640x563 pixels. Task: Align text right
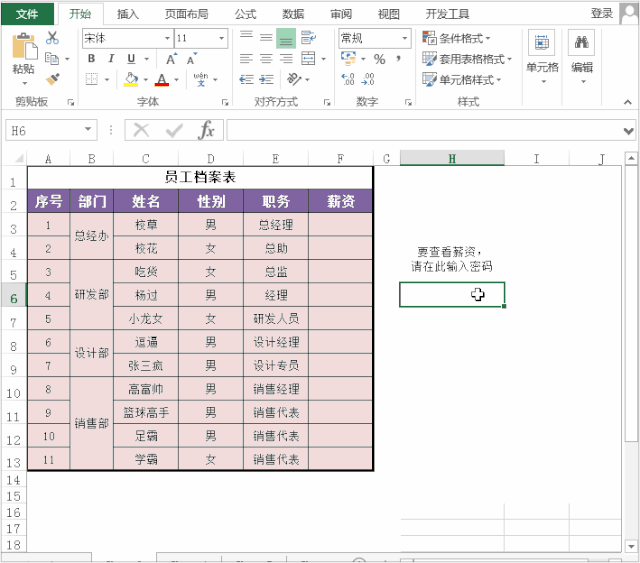286,59
